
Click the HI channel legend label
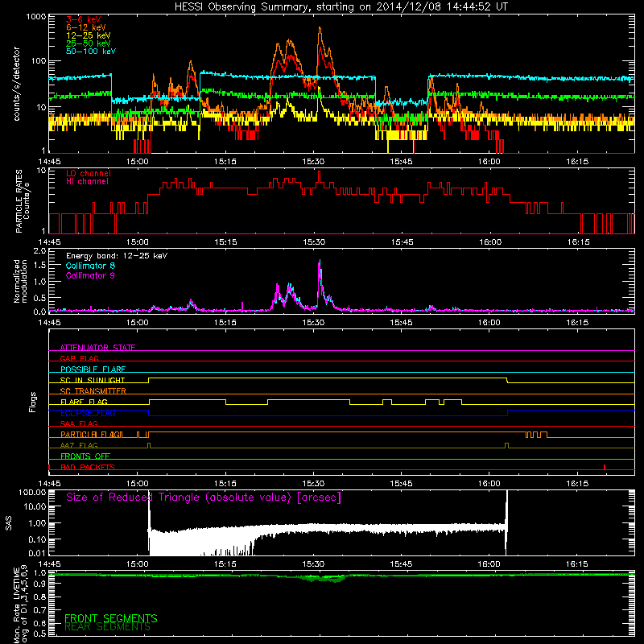point(87,182)
